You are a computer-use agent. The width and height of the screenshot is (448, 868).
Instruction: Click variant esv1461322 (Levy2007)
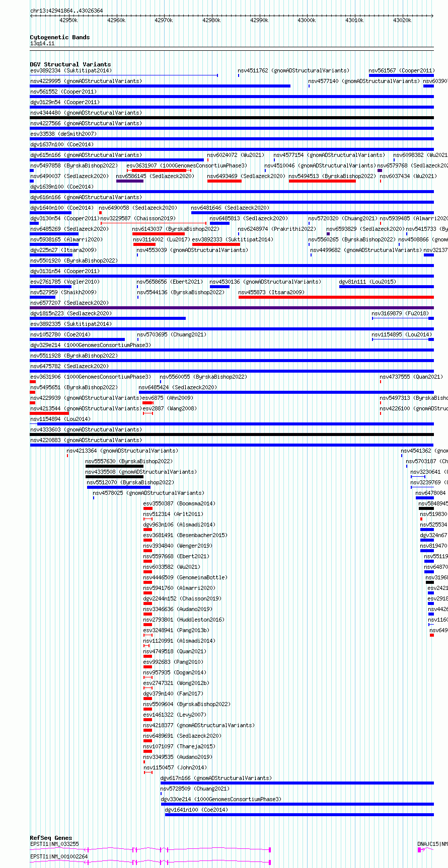(x=175, y=715)
